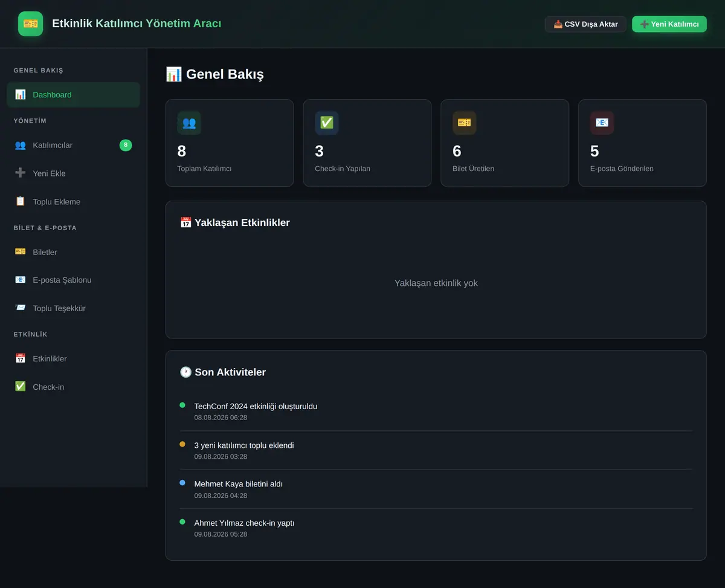This screenshot has width=725, height=588.
Task: Click the clipboard icon beside Toplu Ekleme
Action: click(21, 201)
